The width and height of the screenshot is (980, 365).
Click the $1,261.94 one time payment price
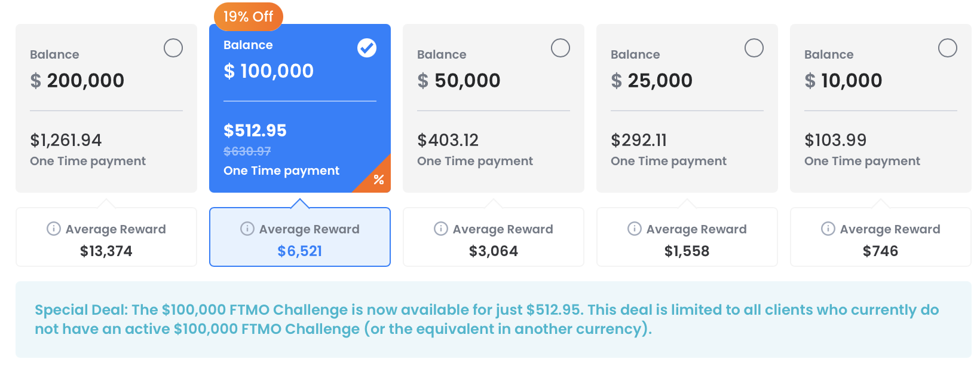coord(66,140)
